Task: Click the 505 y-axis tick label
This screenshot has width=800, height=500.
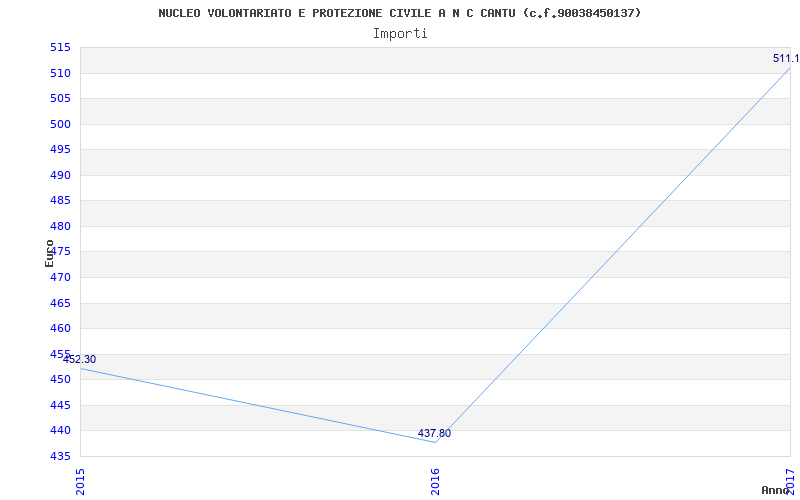Action: [x=60, y=98]
